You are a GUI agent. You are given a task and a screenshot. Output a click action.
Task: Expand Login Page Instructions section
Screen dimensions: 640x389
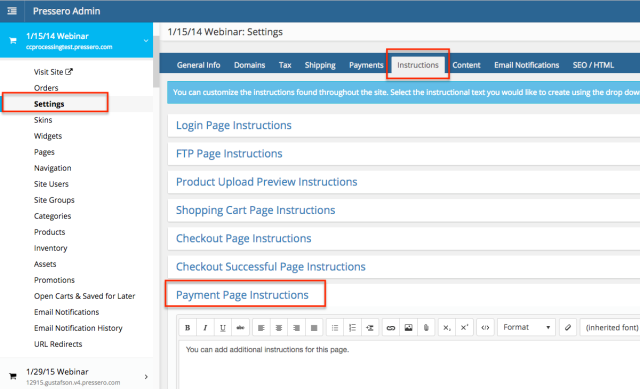coord(233,125)
